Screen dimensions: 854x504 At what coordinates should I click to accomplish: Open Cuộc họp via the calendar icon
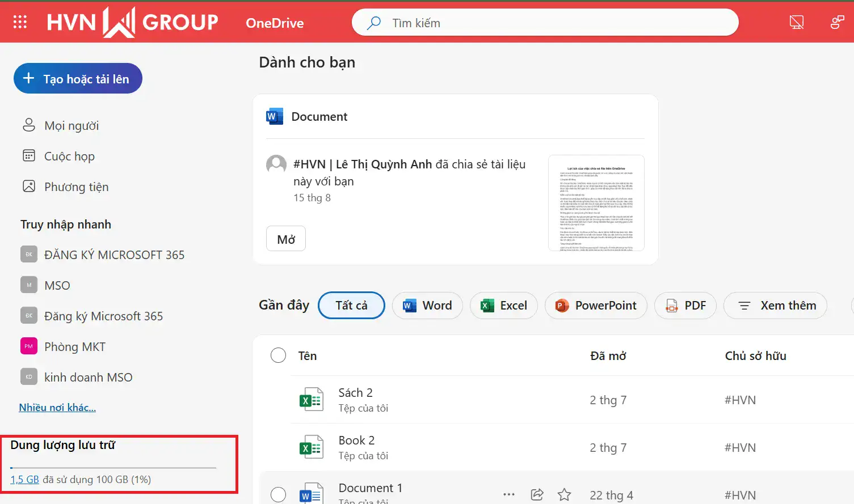(x=29, y=155)
